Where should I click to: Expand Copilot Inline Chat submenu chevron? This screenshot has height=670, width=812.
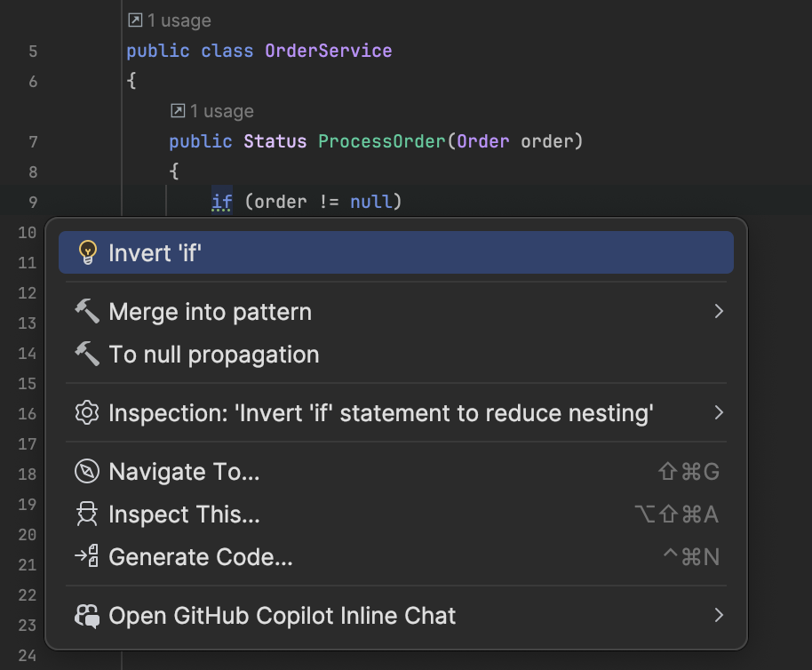[x=718, y=616]
